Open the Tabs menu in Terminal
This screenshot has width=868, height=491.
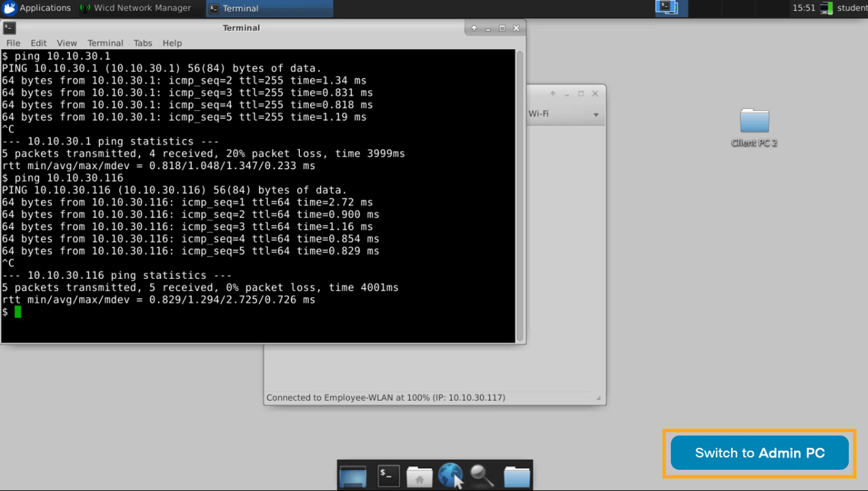(143, 43)
